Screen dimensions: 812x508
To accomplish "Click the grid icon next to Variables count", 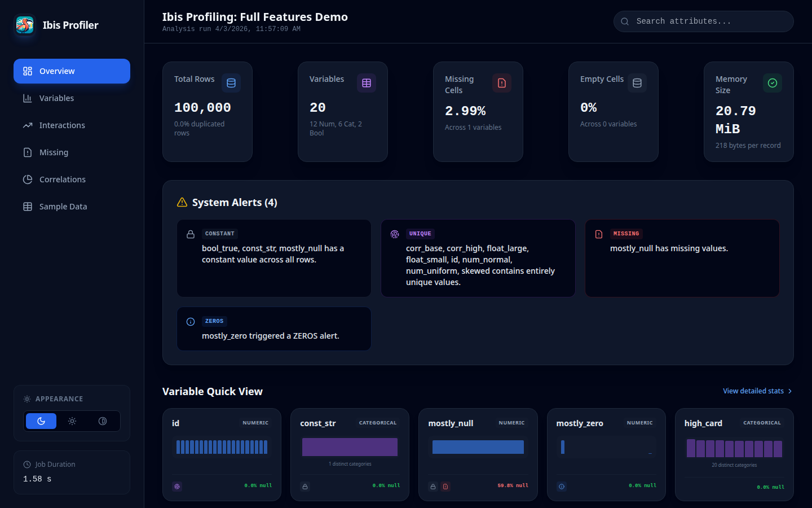I will coord(367,82).
